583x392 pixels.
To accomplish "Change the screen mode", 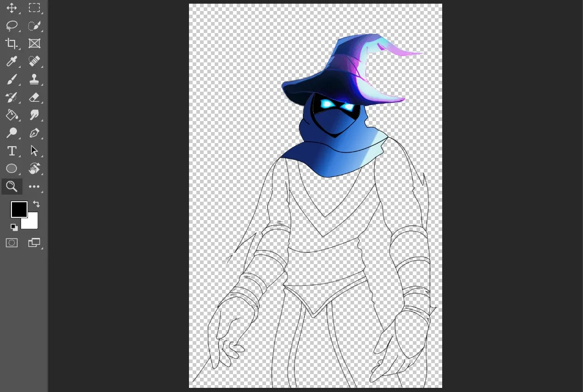I will tap(34, 243).
